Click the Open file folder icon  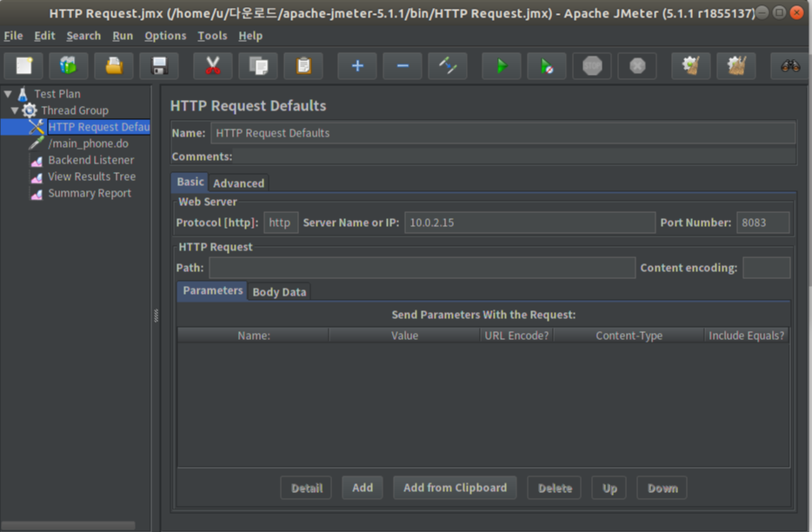tap(114, 66)
